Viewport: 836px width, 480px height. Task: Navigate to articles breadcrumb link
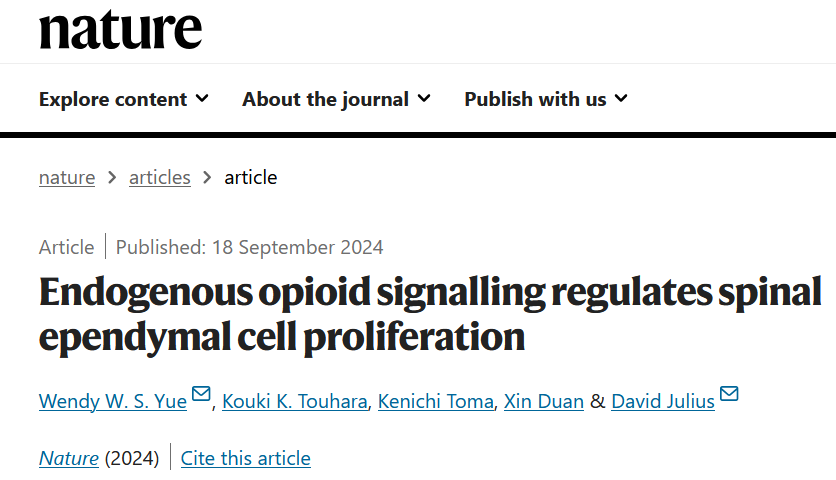(x=159, y=178)
